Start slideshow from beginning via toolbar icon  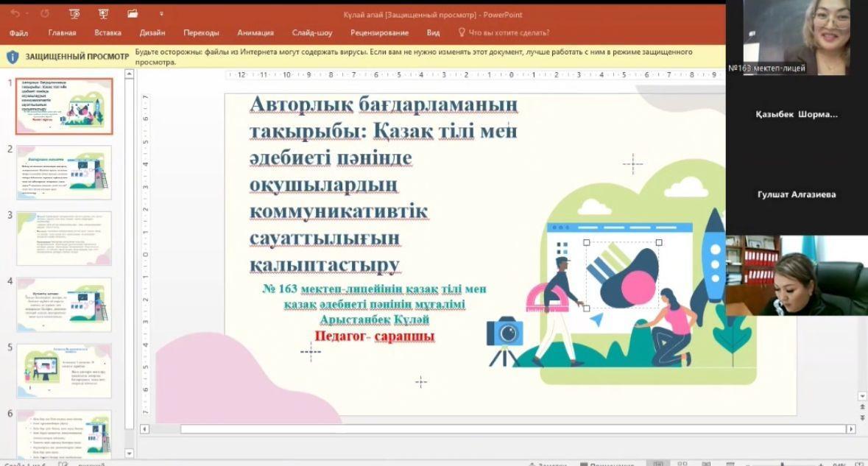(74, 14)
